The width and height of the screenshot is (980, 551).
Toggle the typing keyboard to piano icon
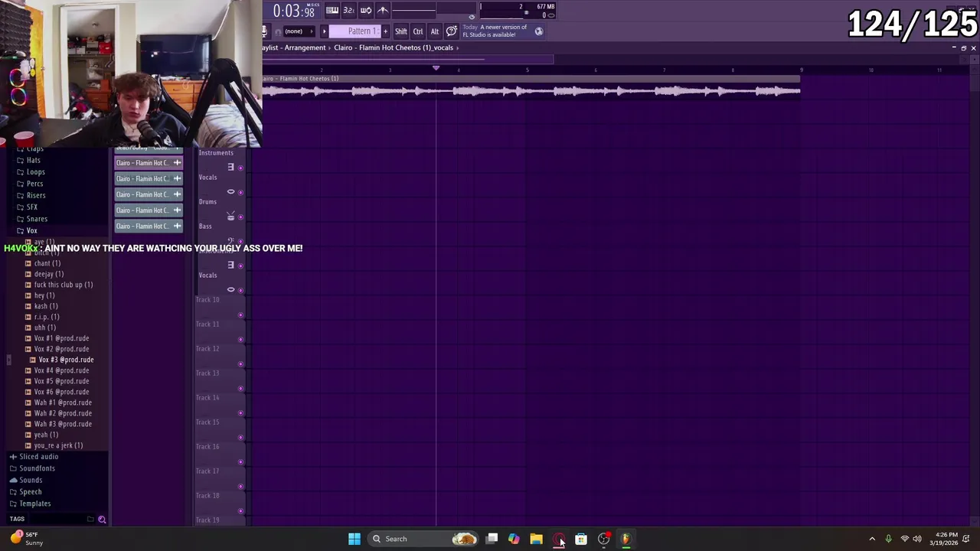coord(332,10)
